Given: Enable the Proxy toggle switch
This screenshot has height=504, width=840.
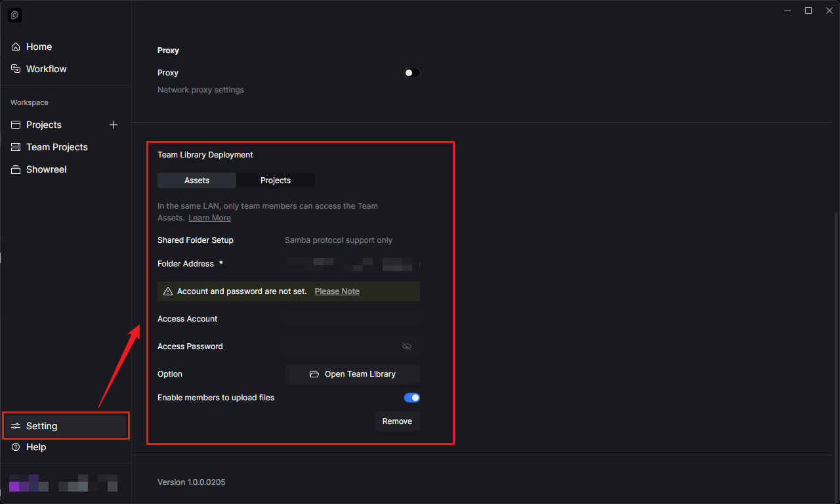Looking at the screenshot, I should [411, 73].
